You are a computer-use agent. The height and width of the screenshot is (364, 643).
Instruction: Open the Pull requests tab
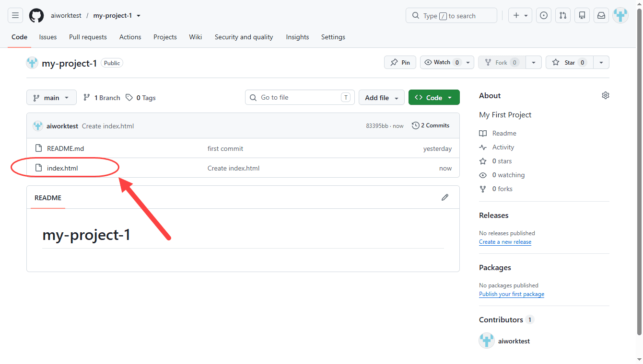(88, 37)
